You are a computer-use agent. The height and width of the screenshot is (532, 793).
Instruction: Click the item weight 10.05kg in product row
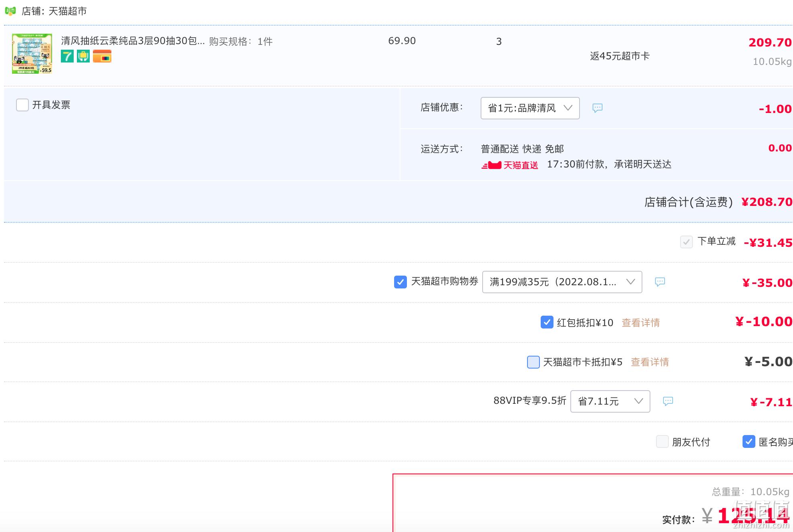coord(772,62)
